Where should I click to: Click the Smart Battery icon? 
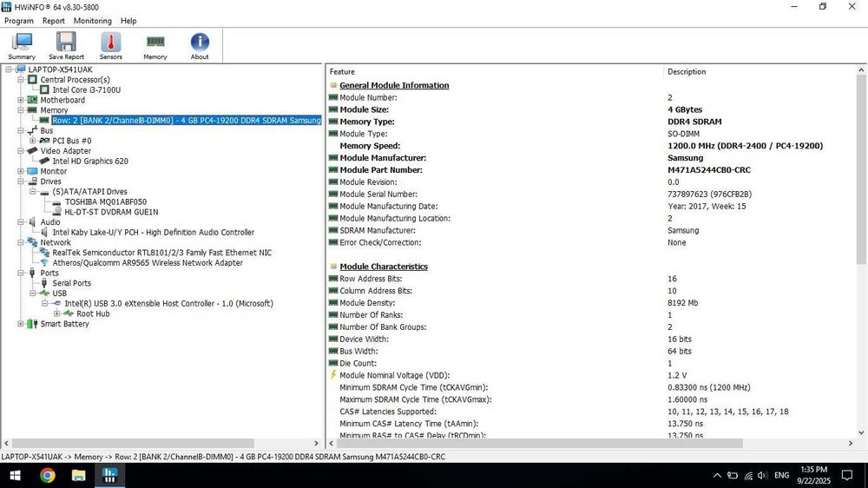[32, 324]
